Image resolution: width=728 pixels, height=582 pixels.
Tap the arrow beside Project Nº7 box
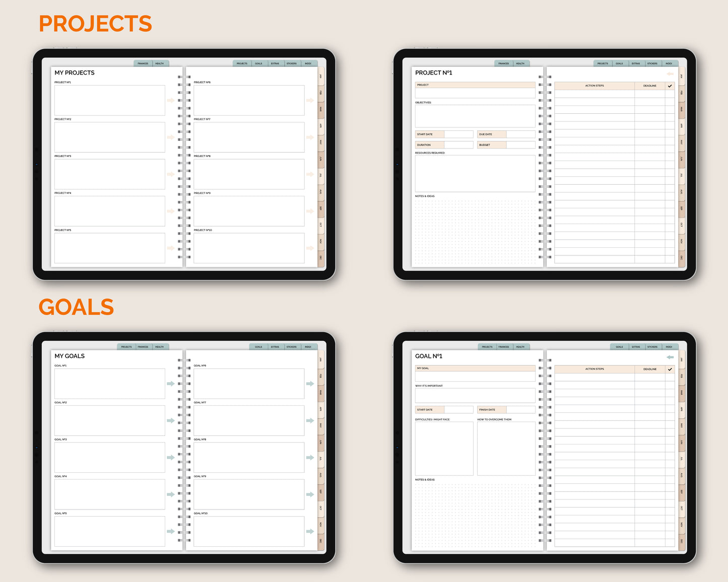point(310,137)
